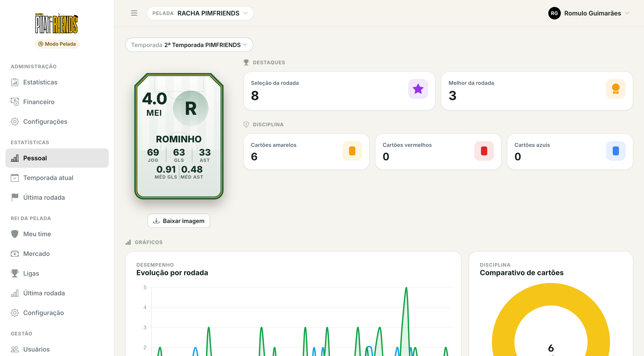Click the purple star Seleção da rodada icon
The width and height of the screenshot is (644, 356).
(418, 89)
